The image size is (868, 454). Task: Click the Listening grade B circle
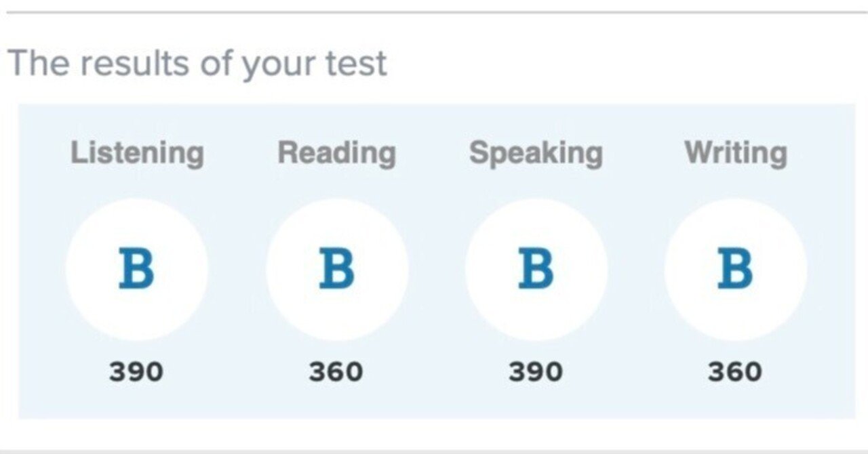(136, 269)
